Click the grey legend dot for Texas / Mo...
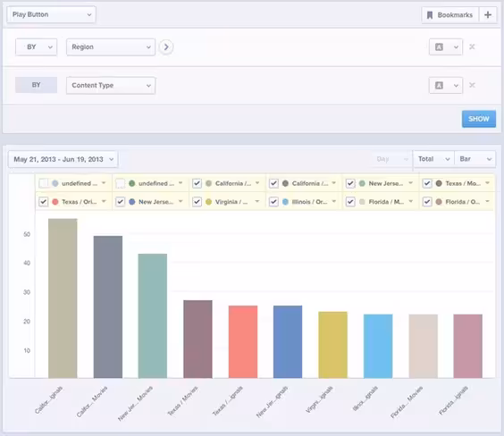Screen dimensions: 504x436 [439, 183]
